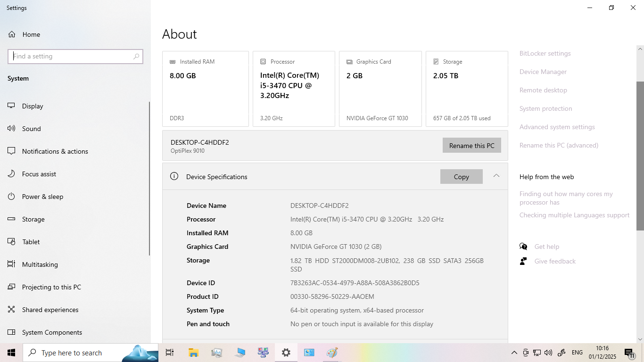
Task: Select the Tablet settings item
Action: 31,242
